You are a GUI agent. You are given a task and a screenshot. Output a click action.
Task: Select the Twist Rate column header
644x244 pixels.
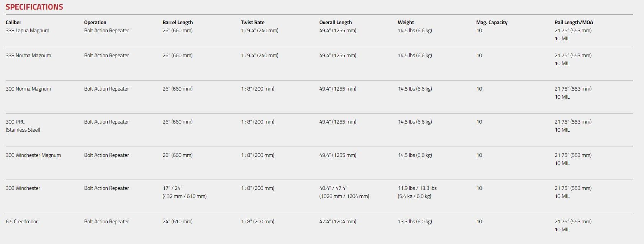pyautogui.click(x=253, y=22)
